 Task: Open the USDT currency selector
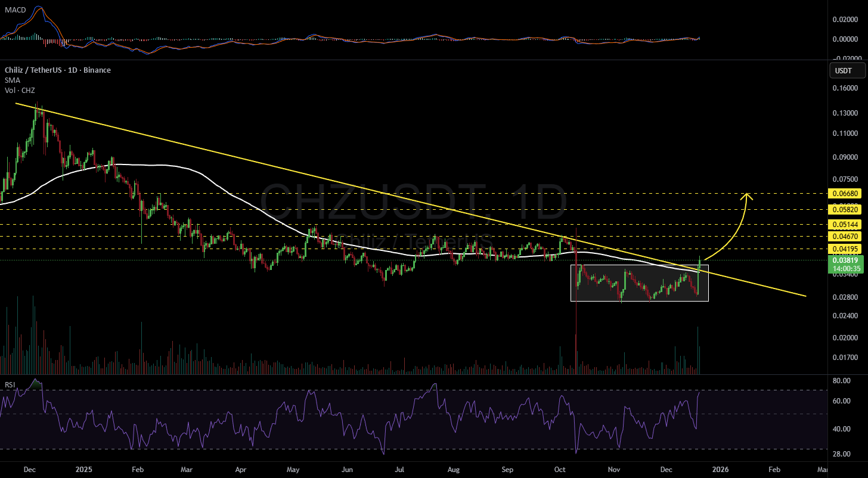point(842,71)
